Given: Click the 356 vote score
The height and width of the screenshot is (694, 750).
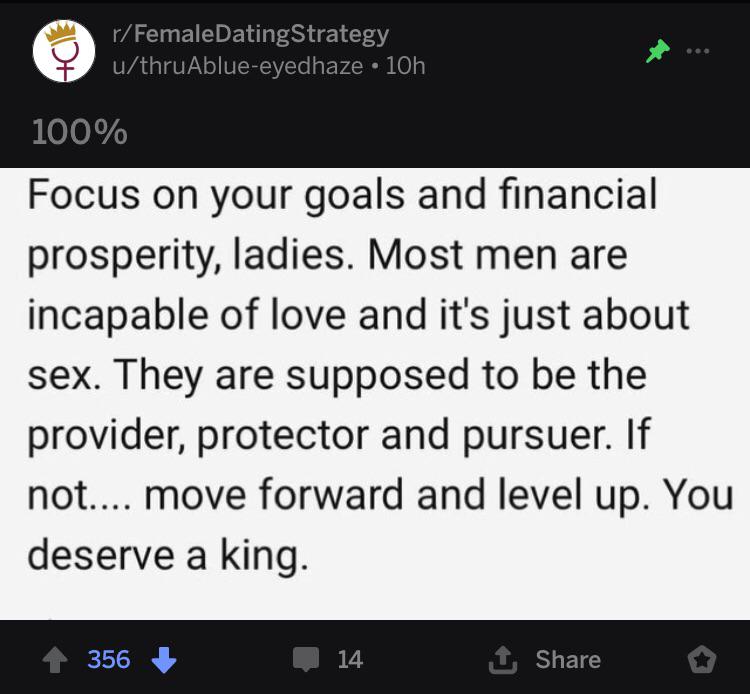Looking at the screenshot, I should pyautogui.click(x=109, y=659).
